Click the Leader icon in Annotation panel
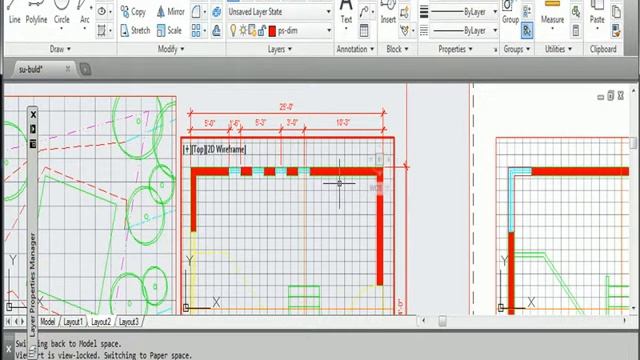Viewport: 640px width, 360px height. point(364,12)
